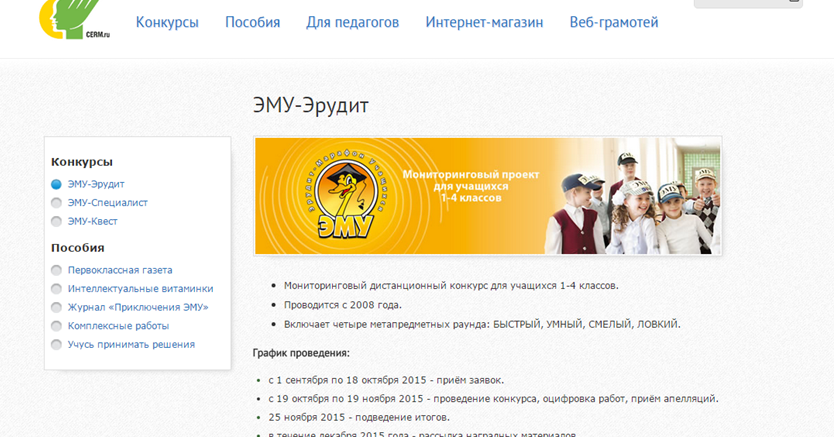Open the Конкурсы menu
Viewport: 834px width, 437px height.
[x=167, y=22]
